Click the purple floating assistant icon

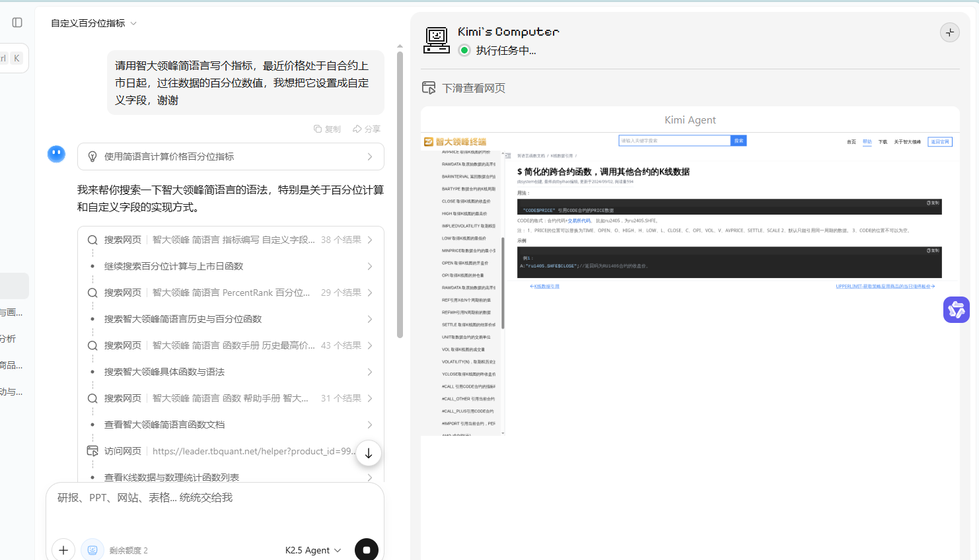(x=956, y=310)
